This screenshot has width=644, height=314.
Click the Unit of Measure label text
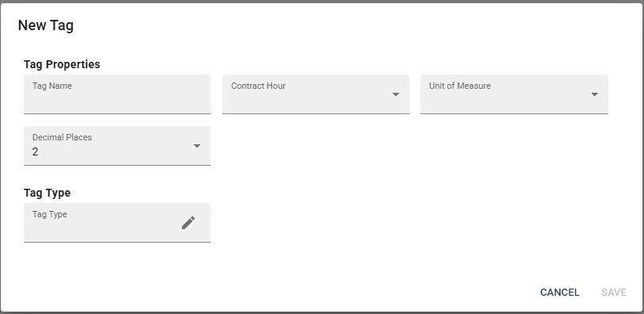tap(459, 86)
